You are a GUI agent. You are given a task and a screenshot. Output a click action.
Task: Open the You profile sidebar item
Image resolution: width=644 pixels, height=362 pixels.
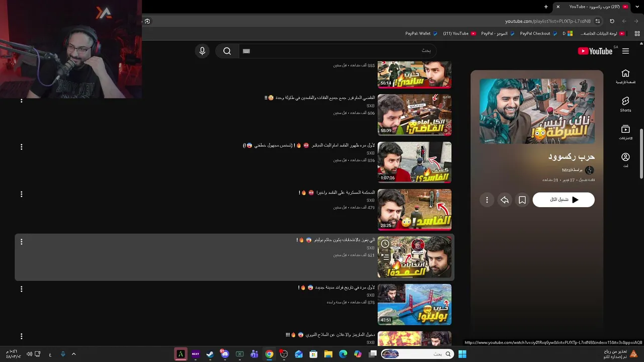[625, 160]
